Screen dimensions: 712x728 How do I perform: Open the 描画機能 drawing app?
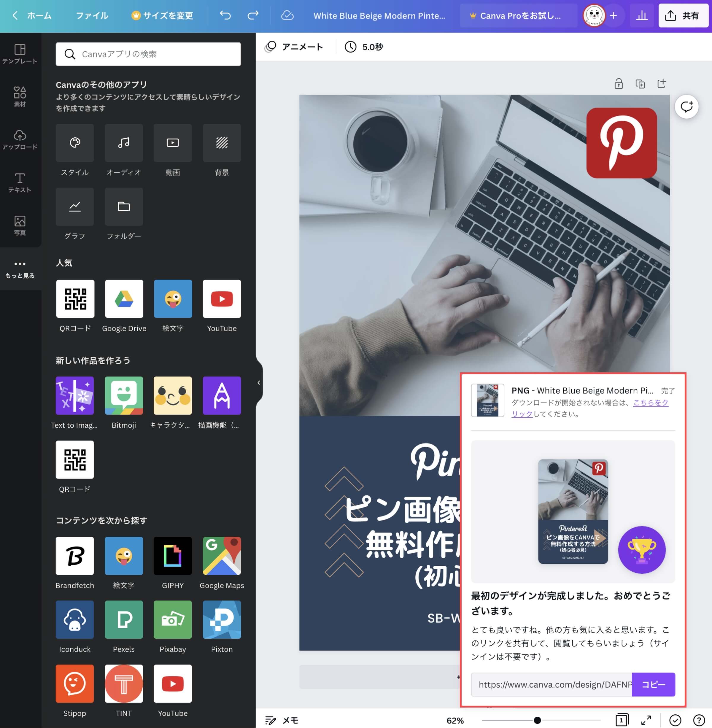222,396
